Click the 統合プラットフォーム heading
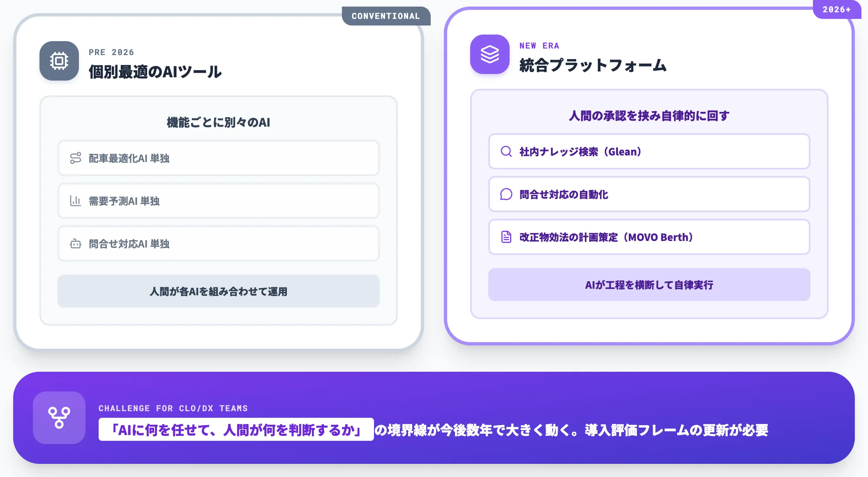The height and width of the screenshot is (477, 868). (593, 65)
